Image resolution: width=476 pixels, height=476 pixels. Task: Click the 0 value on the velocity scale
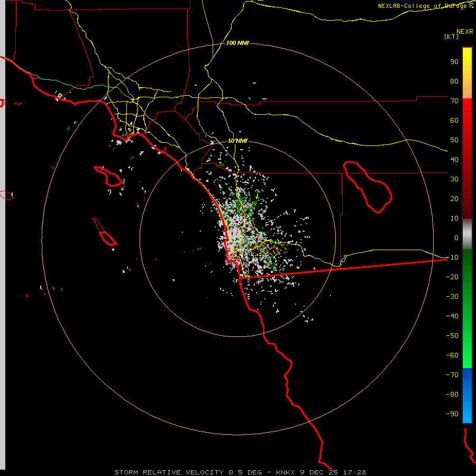[456, 237]
